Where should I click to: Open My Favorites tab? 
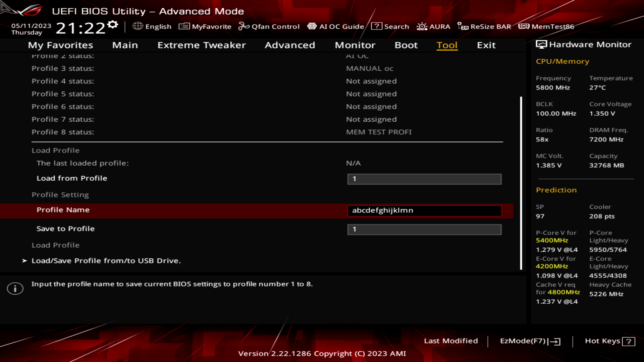click(x=60, y=45)
